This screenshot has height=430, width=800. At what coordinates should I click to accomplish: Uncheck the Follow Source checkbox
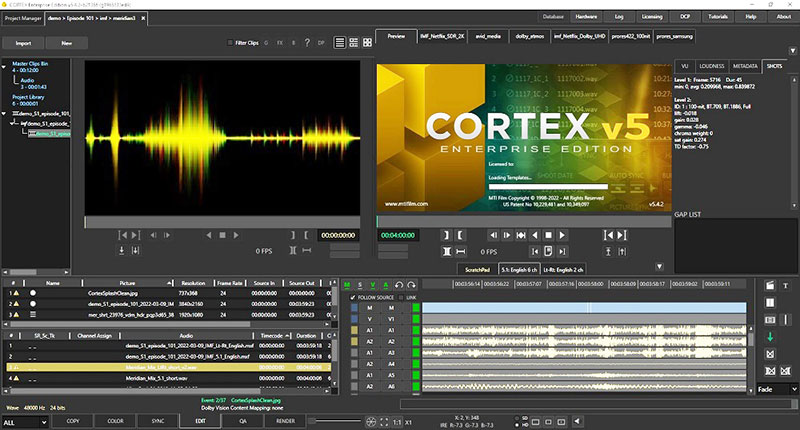(x=353, y=297)
